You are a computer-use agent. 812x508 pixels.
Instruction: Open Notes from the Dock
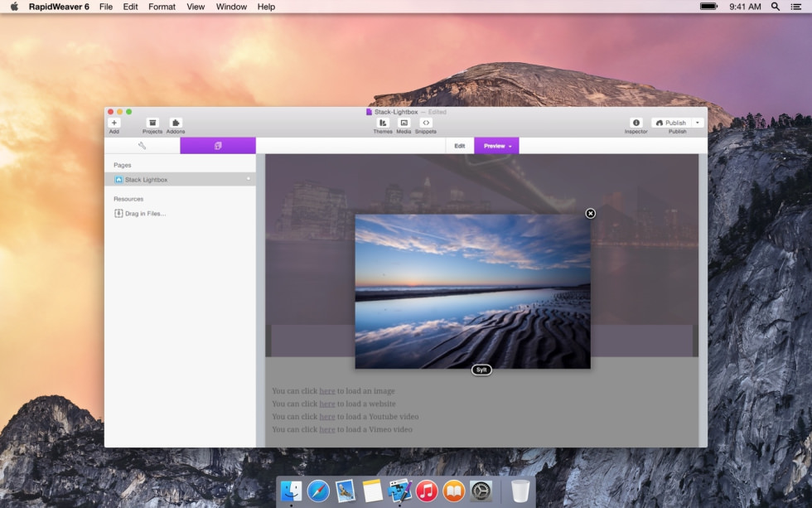click(372, 491)
